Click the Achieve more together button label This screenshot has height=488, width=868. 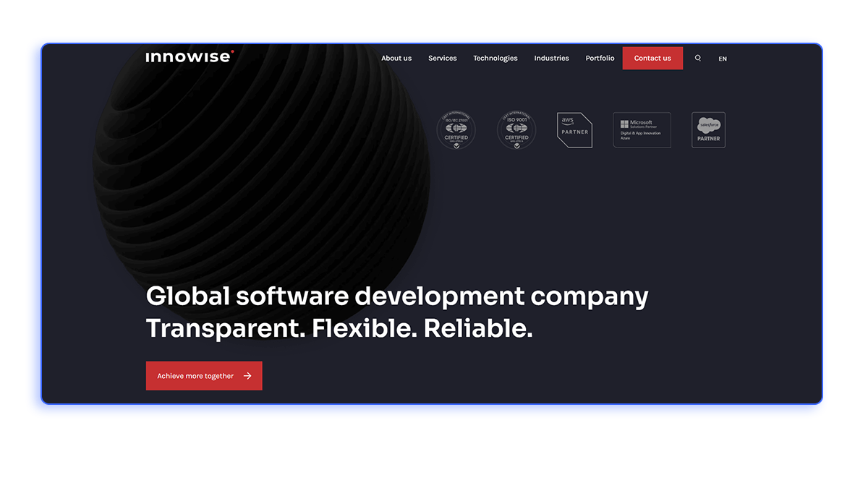pyautogui.click(x=195, y=376)
